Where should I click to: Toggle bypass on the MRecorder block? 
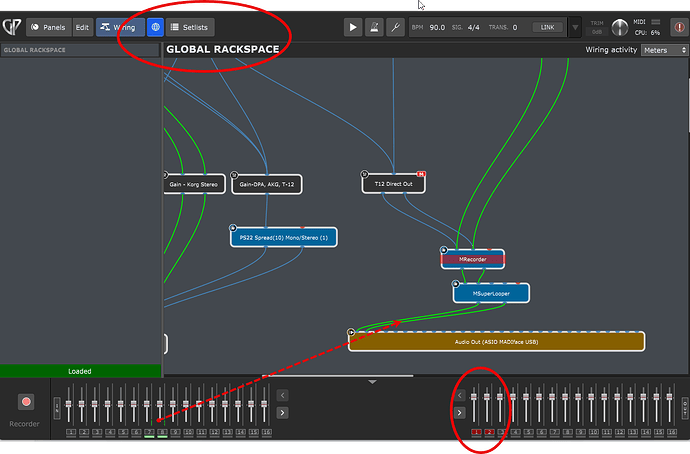coord(444,250)
